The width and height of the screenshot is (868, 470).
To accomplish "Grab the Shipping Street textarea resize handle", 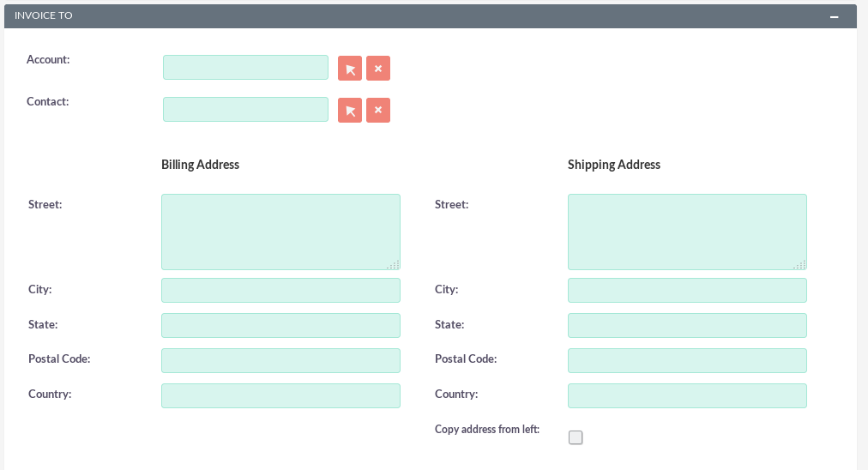I will coord(800,264).
